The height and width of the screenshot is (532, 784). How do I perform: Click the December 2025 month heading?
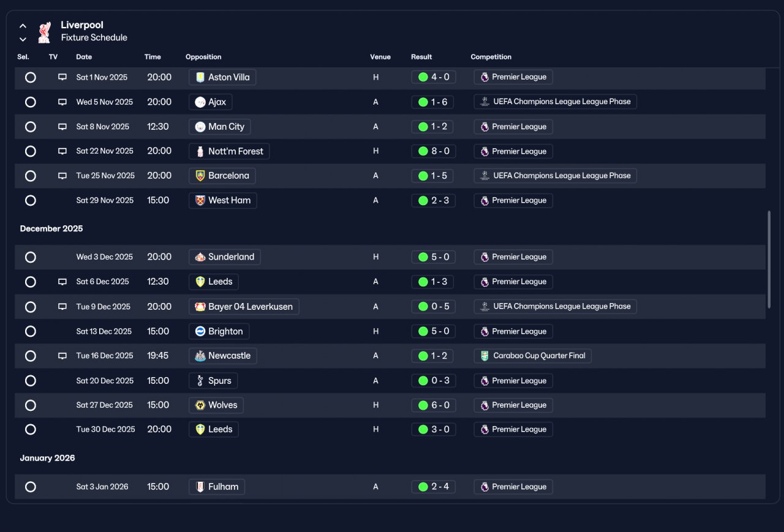[x=51, y=228]
